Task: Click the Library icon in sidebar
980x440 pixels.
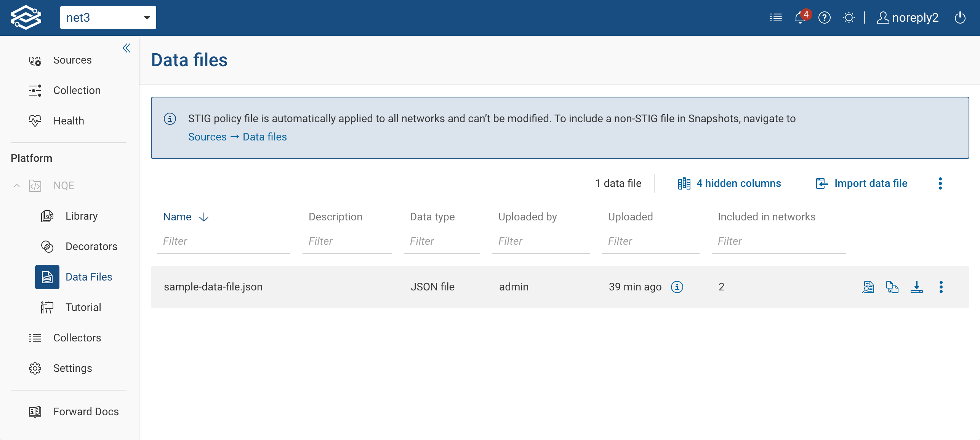Action: pyautogui.click(x=47, y=216)
